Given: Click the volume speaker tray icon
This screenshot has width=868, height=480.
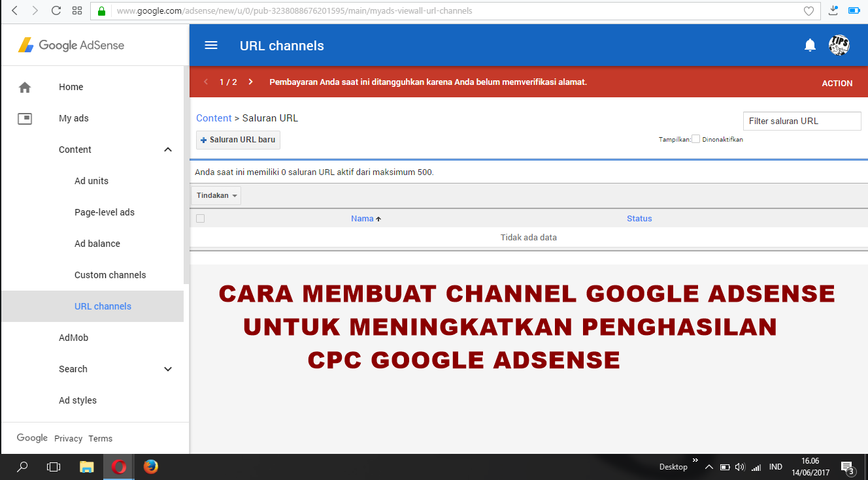Looking at the screenshot, I should pyautogui.click(x=740, y=467).
